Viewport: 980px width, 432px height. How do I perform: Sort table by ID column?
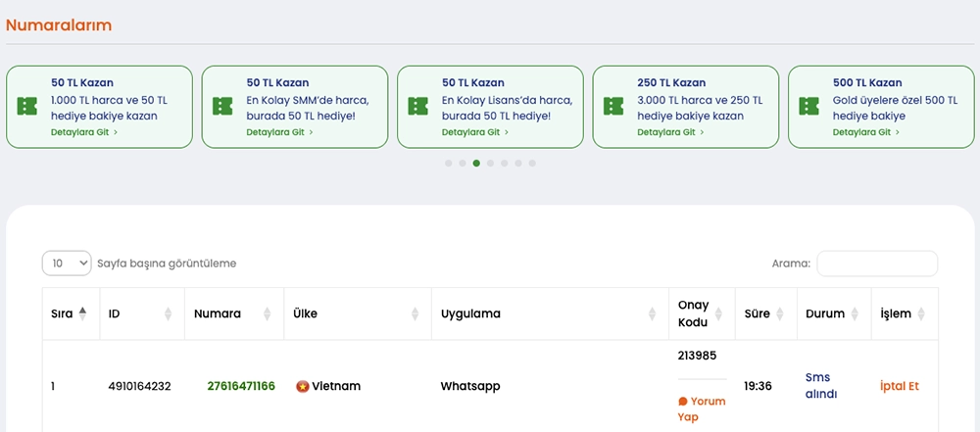(168, 313)
